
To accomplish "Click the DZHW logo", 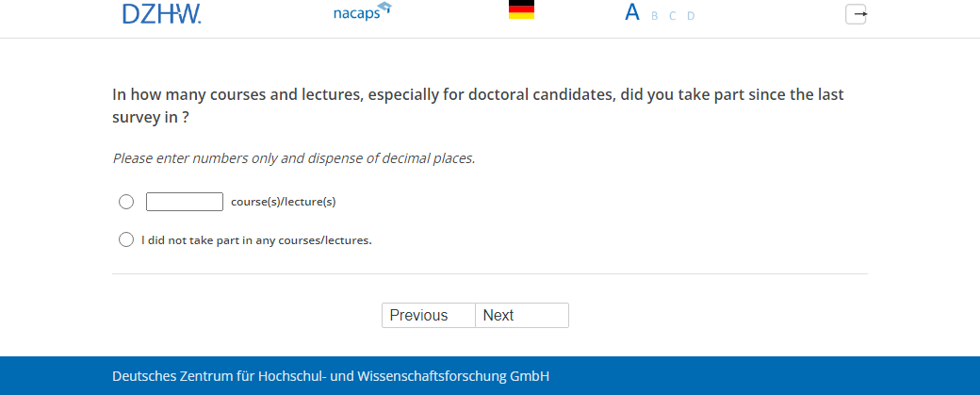I will (x=161, y=13).
